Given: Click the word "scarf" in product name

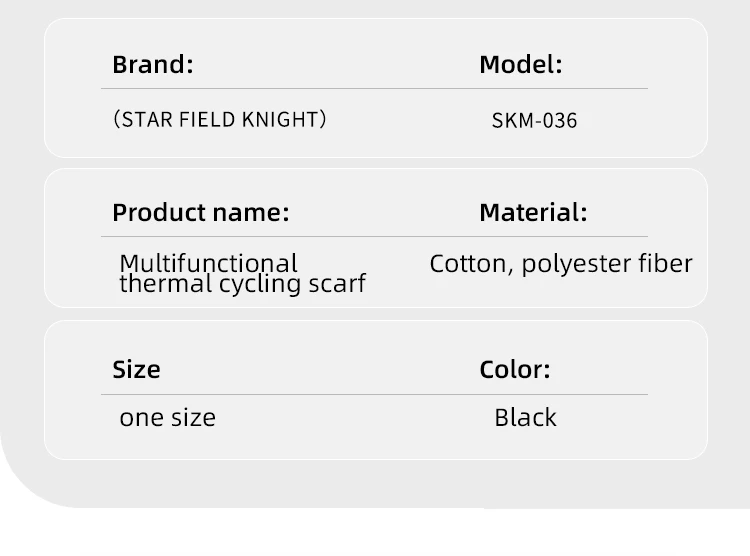Looking at the screenshot, I should [x=338, y=284].
